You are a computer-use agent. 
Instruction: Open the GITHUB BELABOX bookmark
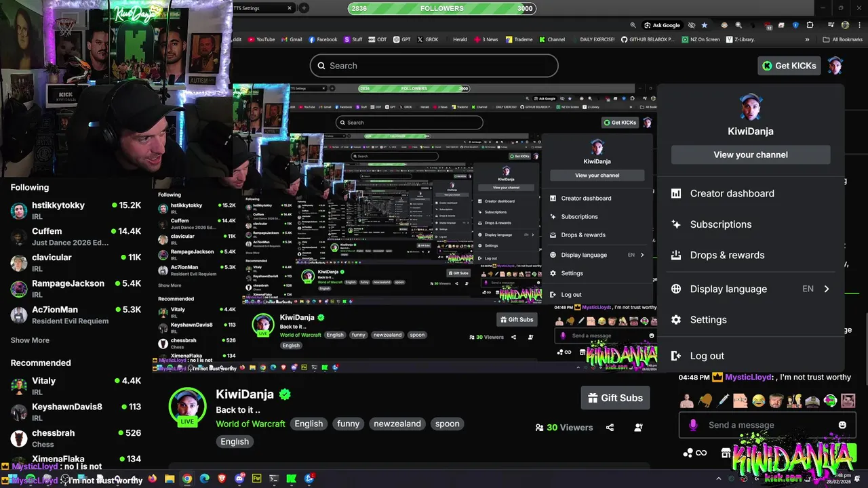pyautogui.click(x=648, y=39)
